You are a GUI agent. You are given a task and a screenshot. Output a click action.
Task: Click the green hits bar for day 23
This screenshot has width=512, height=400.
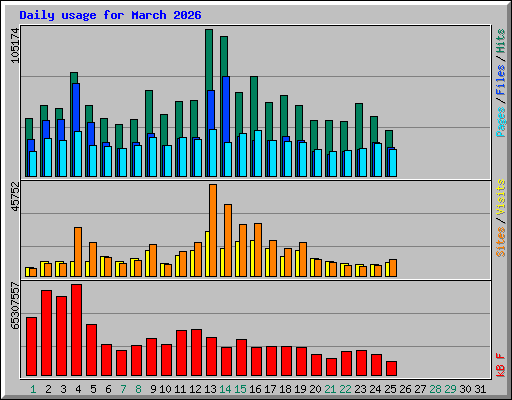coord(359,126)
